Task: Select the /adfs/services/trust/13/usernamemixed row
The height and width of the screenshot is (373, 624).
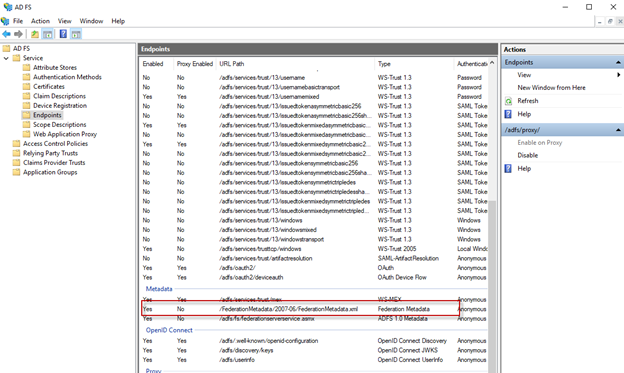Action: point(314,97)
